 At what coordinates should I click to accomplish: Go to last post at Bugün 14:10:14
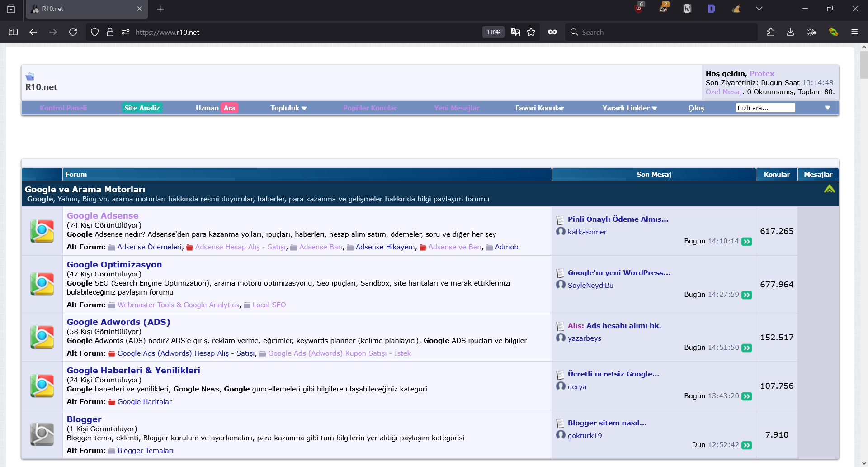coord(747,242)
